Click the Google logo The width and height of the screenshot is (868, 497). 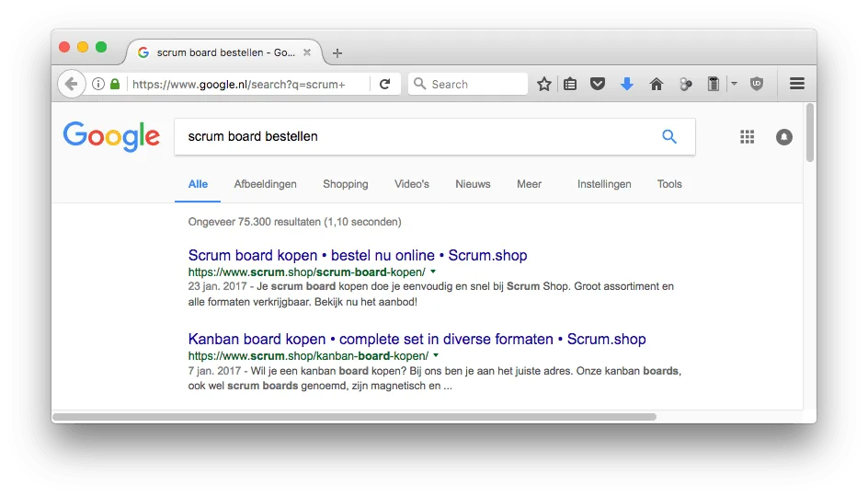point(111,136)
